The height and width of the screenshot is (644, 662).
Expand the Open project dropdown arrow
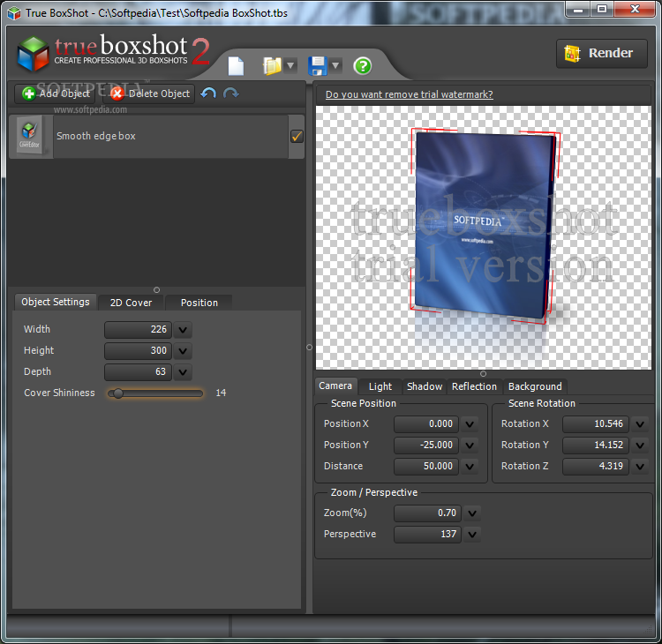(x=290, y=65)
